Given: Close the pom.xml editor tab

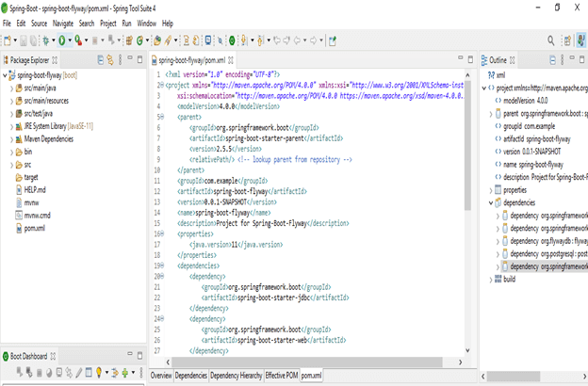Looking at the screenshot, I should tap(231, 60).
